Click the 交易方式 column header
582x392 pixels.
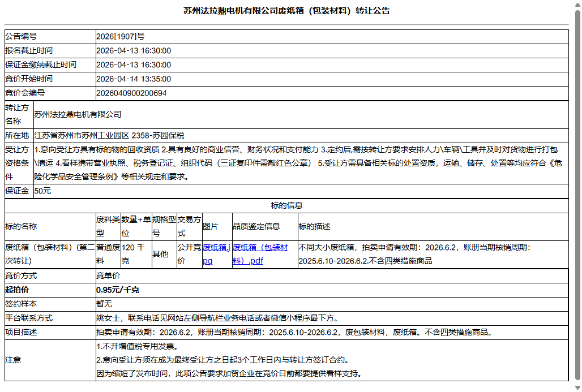coord(189,227)
